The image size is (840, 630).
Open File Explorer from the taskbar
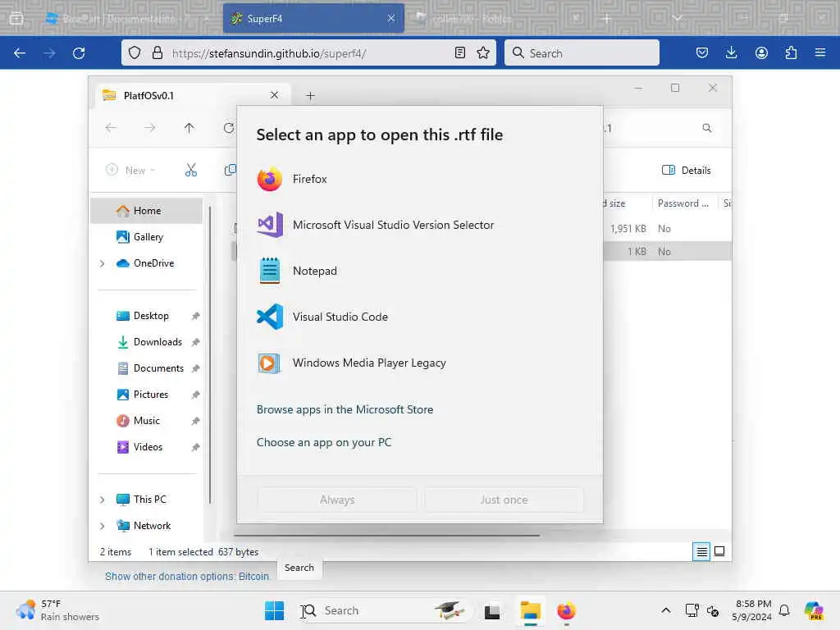click(531, 610)
